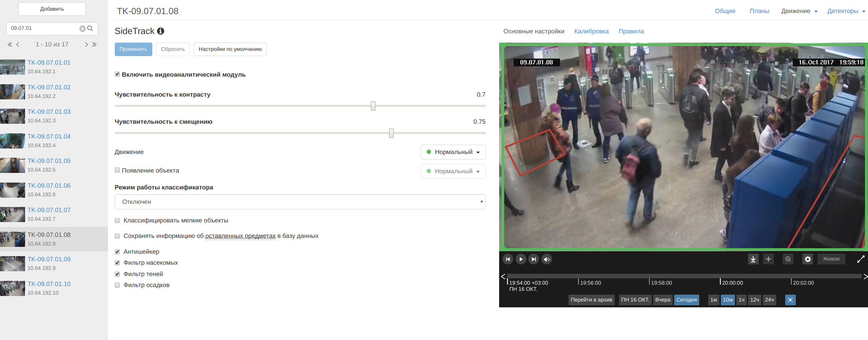
Task: Adjust Чувствительность к контрасту slider handle
Action: [373, 106]
